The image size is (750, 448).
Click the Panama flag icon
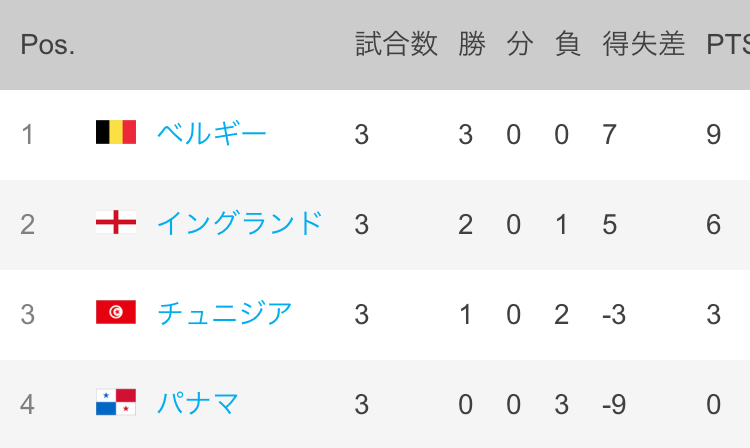coord(116,402)
